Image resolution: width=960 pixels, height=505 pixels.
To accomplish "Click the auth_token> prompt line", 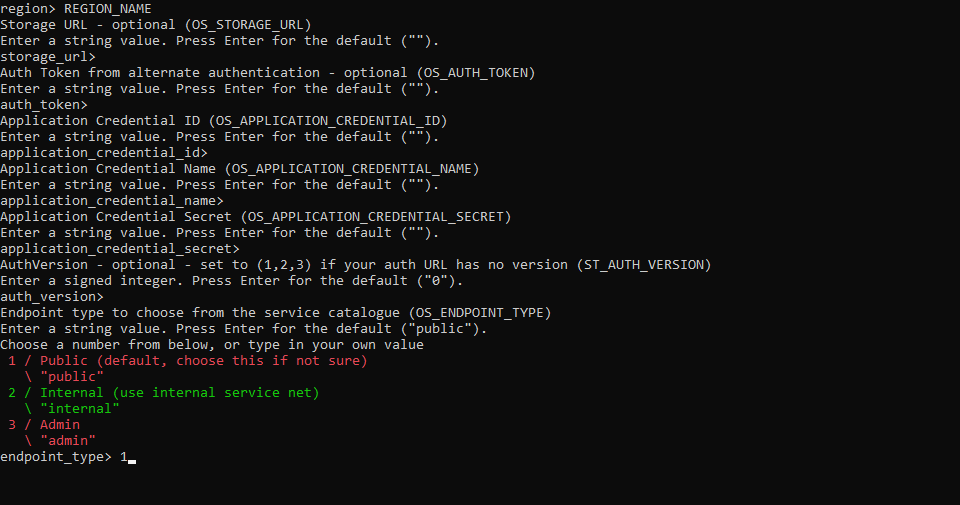I will coord(44,105).
